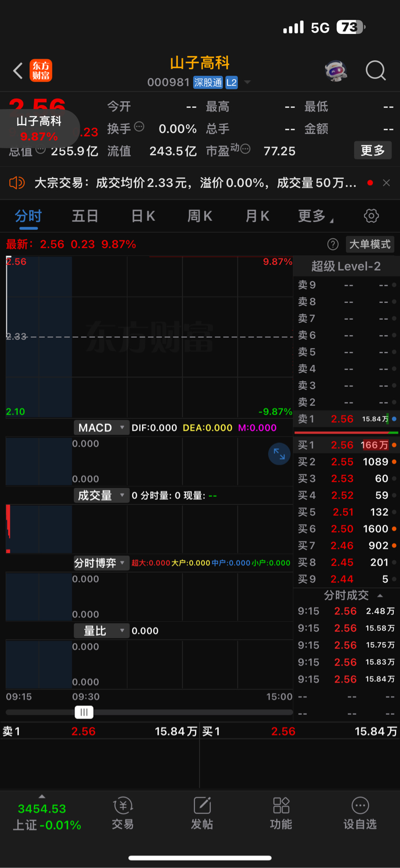
Task: Open the 更多 chart period dropdown
Action: pos(315,216)
